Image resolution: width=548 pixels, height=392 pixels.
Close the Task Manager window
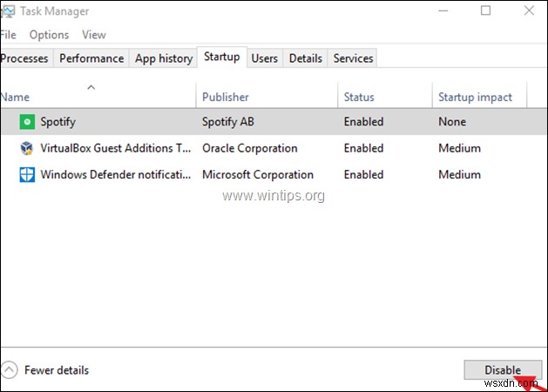coord(529,10)
